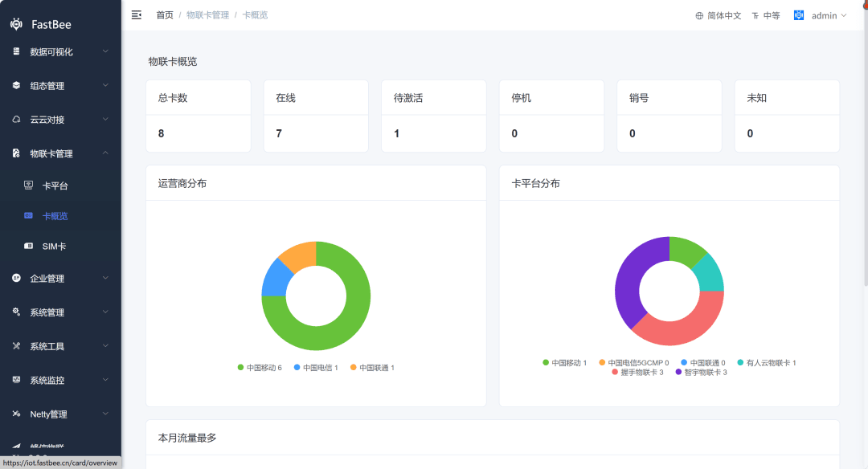Expand the 系统管理 menu chevron
Image resolution: width=868 pixels, height=469 pixels.
click(x=105, y=312)
